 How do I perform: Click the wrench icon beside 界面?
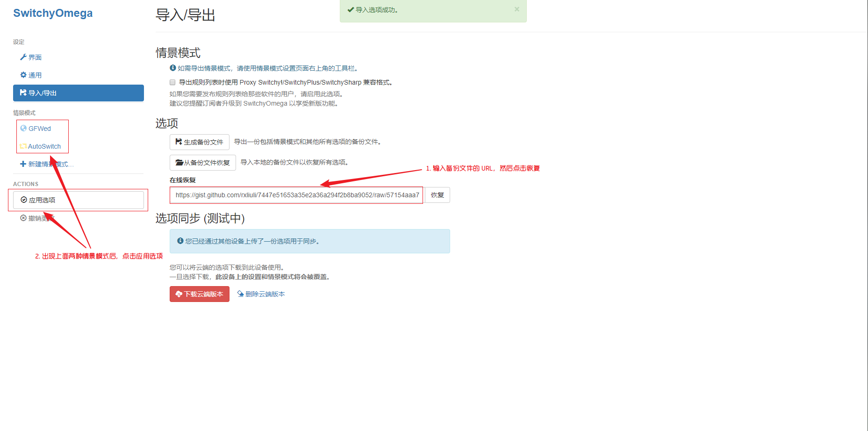(x=23, y=57)
